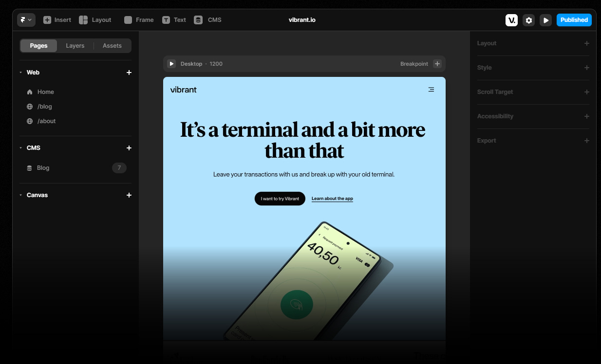Image resolution: width=601 pixels, height=364 pixels.
Task: Switch to the Pages tab
Action: tap(38, 46)
